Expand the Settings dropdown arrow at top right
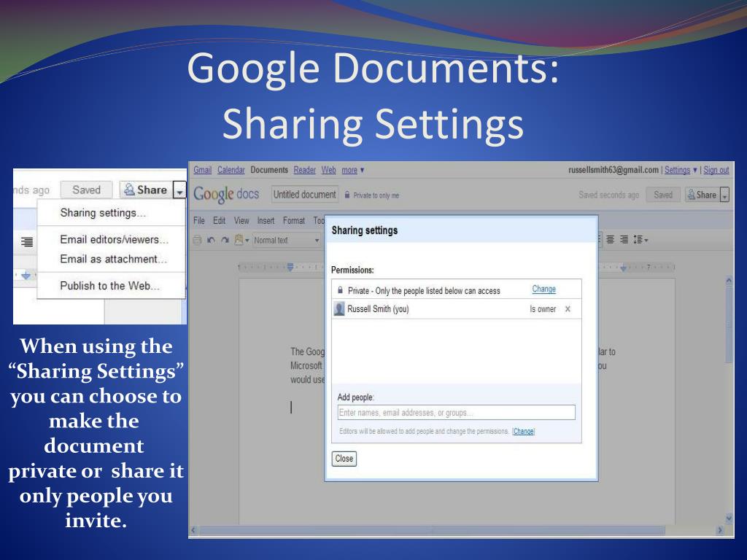747x560 pixels. point(694,169)
